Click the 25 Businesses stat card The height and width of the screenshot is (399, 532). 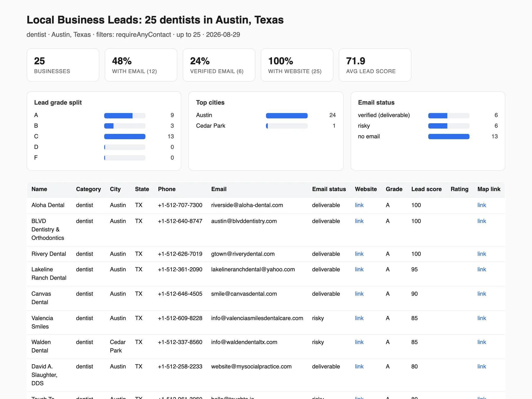[63, 65]
